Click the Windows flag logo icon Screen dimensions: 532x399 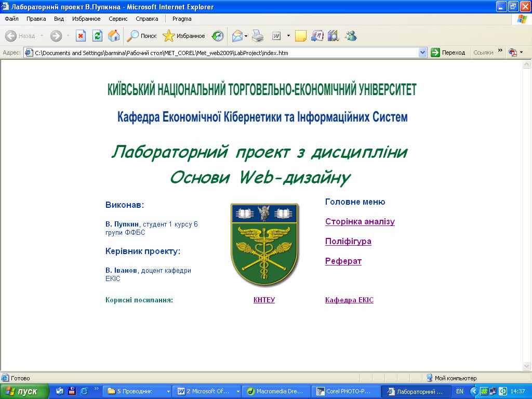point(522,19)
